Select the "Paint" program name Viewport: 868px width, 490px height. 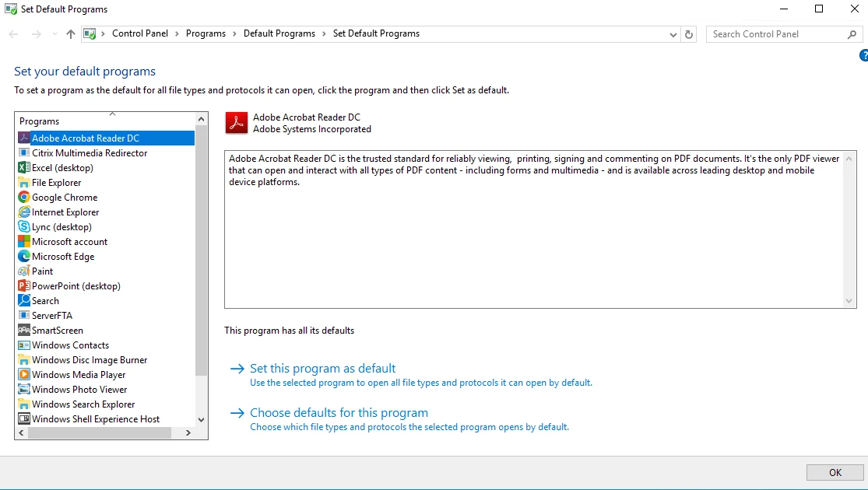[x=43, y=271]
